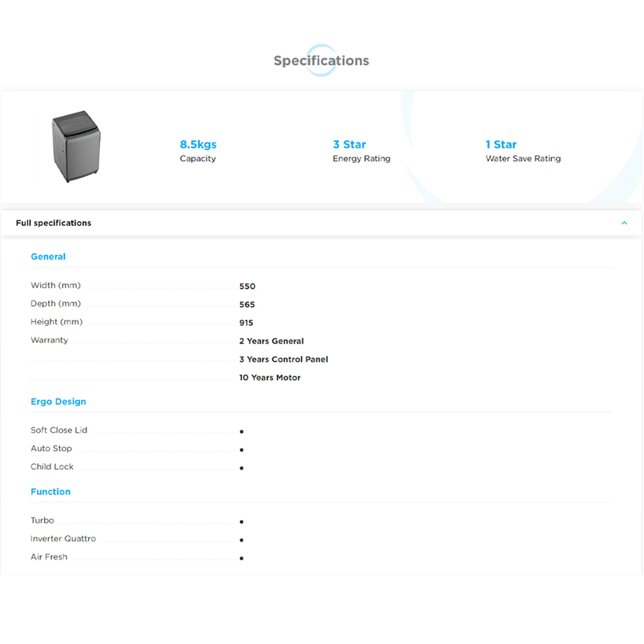Select the 8.5kgs capacity value

(x=198, y=145)
